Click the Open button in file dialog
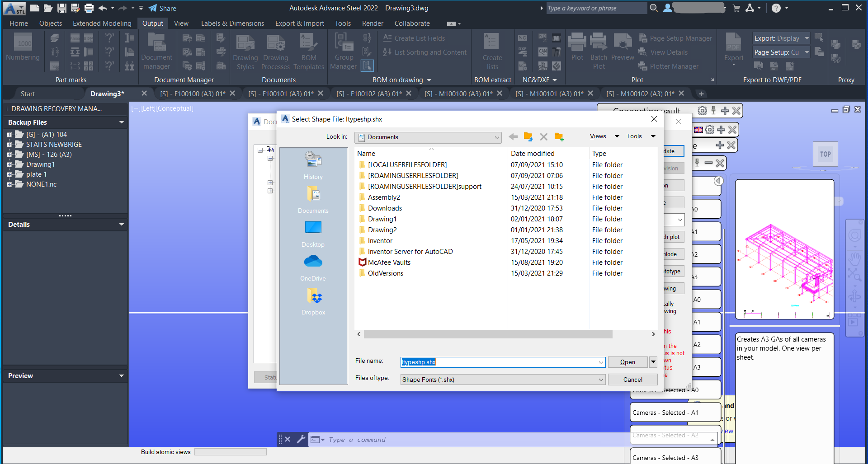Screen dimensions: 868x464 [x=627, y=362]
